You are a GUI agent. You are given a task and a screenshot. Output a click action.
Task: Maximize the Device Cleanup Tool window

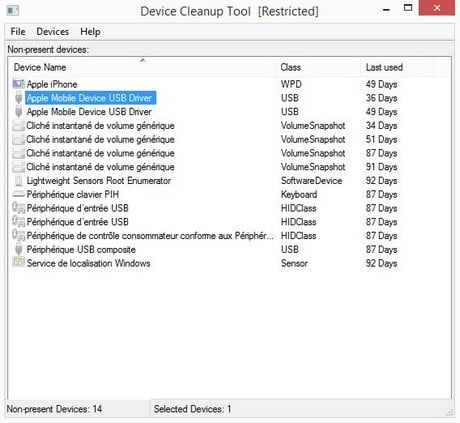pyautogui.click(x=408, y=8)
